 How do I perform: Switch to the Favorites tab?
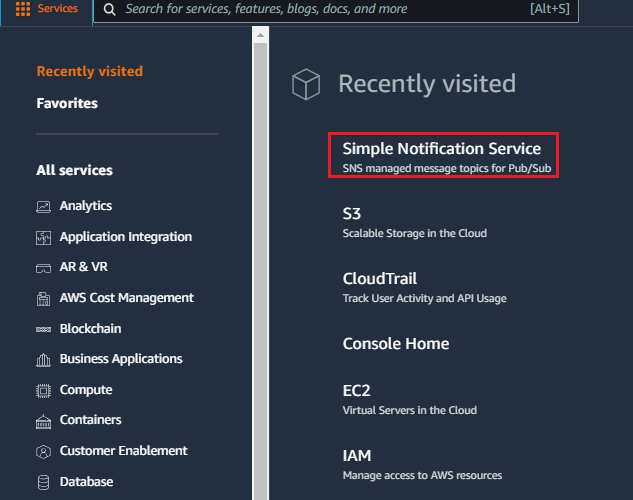click(x=67, y=103)
